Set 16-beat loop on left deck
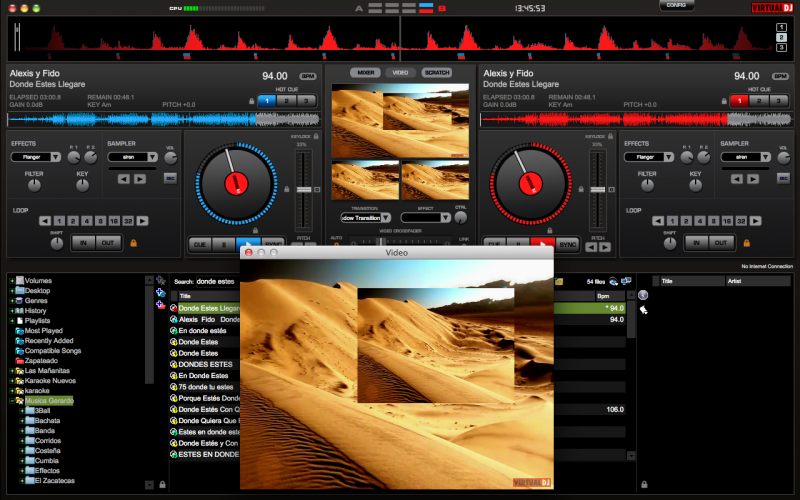Screen dimensions: 800x500 pos(114,221)
